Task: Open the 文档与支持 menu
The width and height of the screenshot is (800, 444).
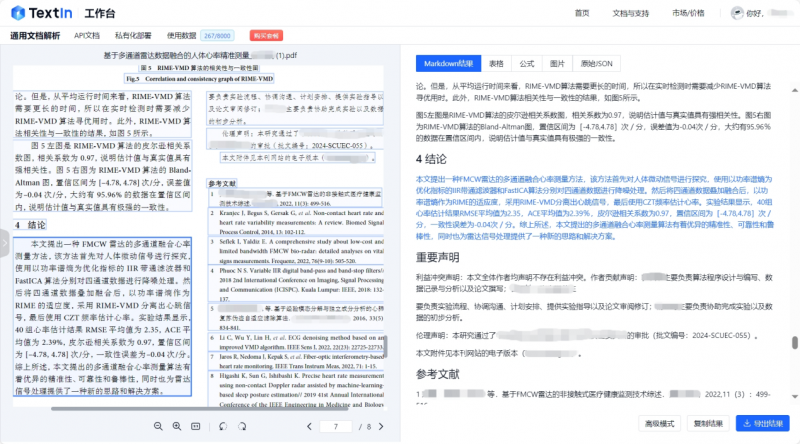Action: pos(631,13)
